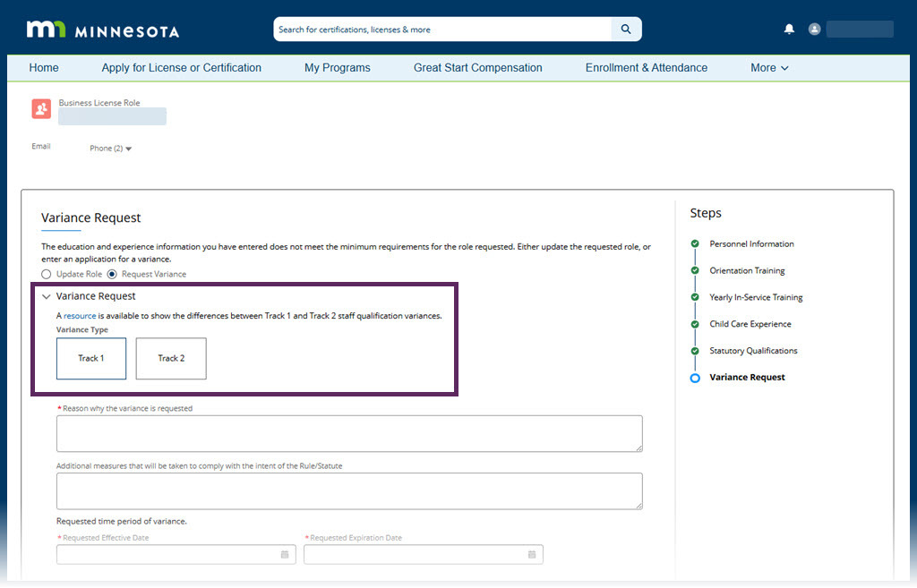This screenshot has width=917, height=588.
Task: Click the Business License Role label
Action: (99, 103)
